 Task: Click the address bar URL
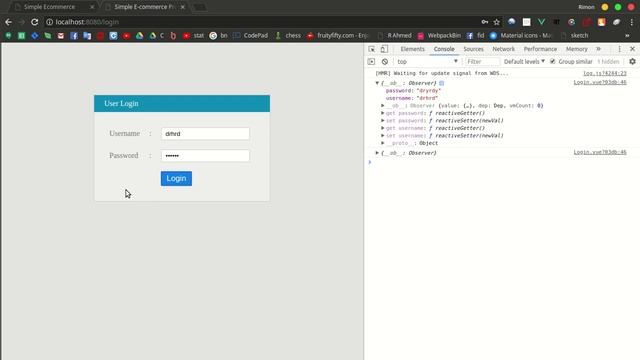87,22
